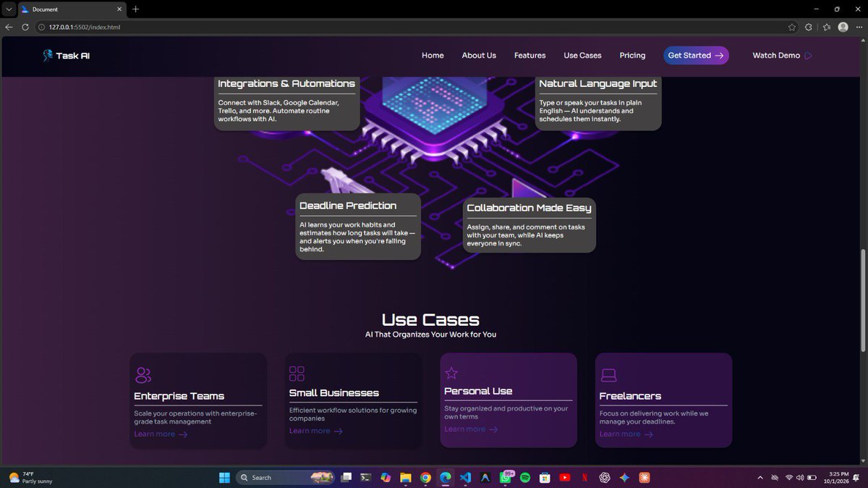868x488 pixels.
Task: Click the Freelancers card title
Action: (x=630, y=396)
